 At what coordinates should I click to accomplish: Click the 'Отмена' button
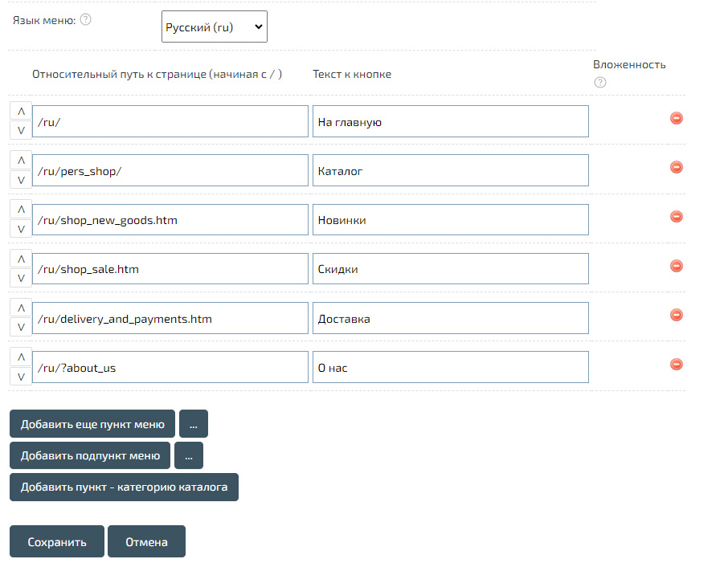146,542
